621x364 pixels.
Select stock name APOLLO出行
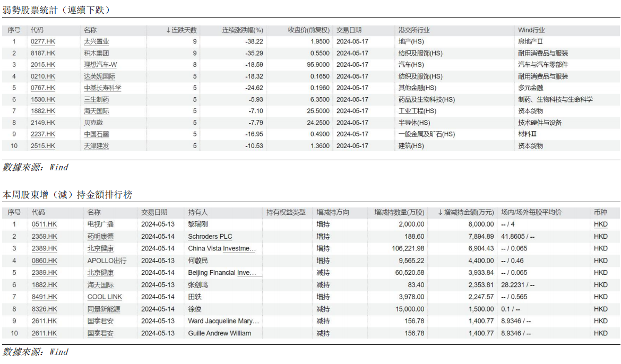click(107, 261)
